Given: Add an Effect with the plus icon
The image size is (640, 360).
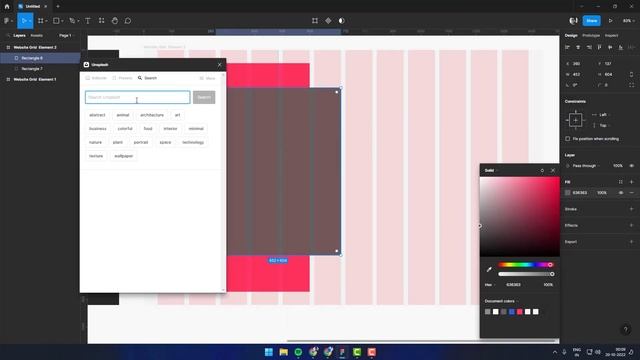Looking at the screenshot, I should coord(631,225).
